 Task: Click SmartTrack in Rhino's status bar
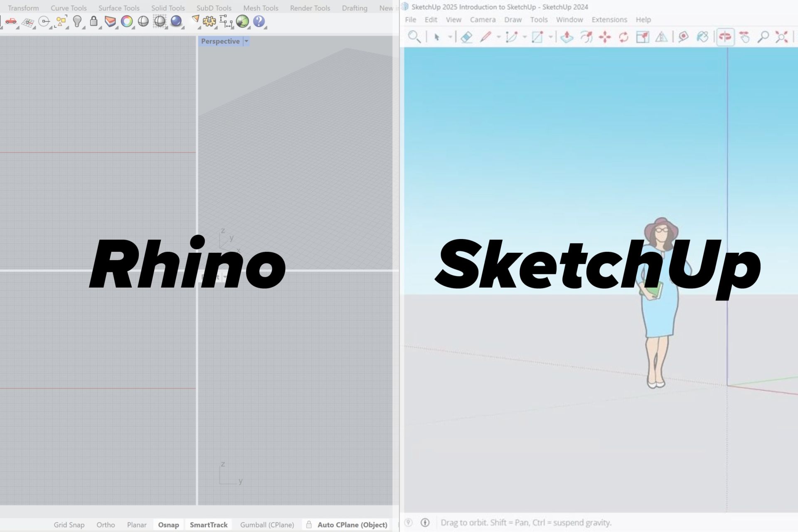coord(209,525)
